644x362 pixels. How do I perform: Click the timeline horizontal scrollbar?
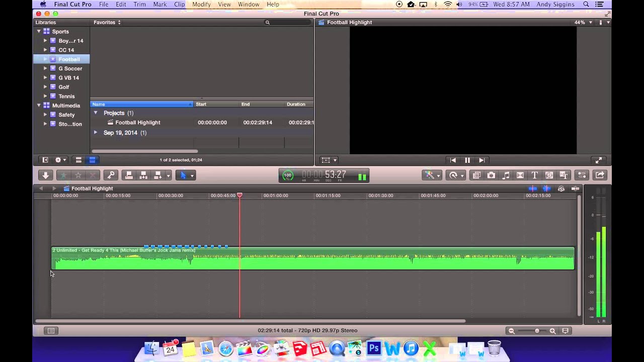(250, 321)
